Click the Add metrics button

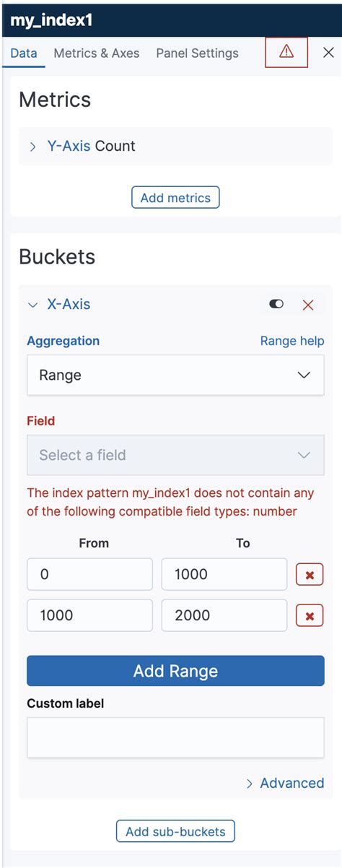tap(175, 198)
